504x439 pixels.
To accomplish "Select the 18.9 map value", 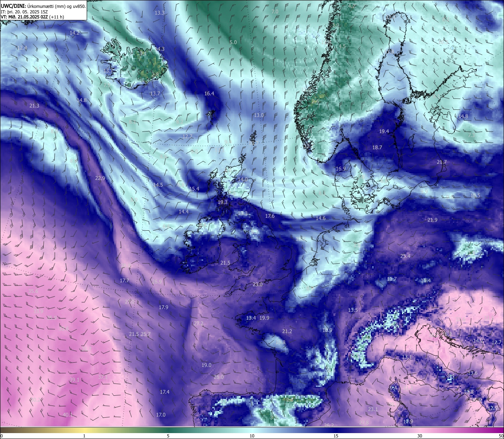I will [x=327, y=330].
